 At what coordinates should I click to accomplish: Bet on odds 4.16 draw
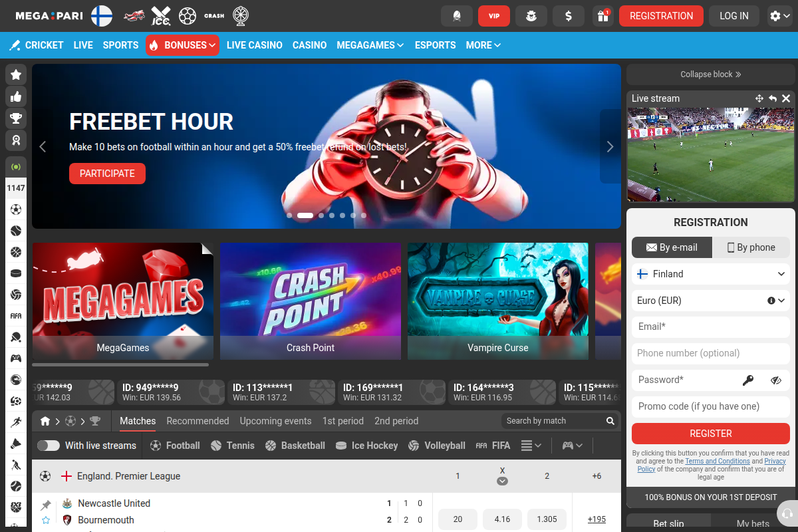click(x=502, y=519)
